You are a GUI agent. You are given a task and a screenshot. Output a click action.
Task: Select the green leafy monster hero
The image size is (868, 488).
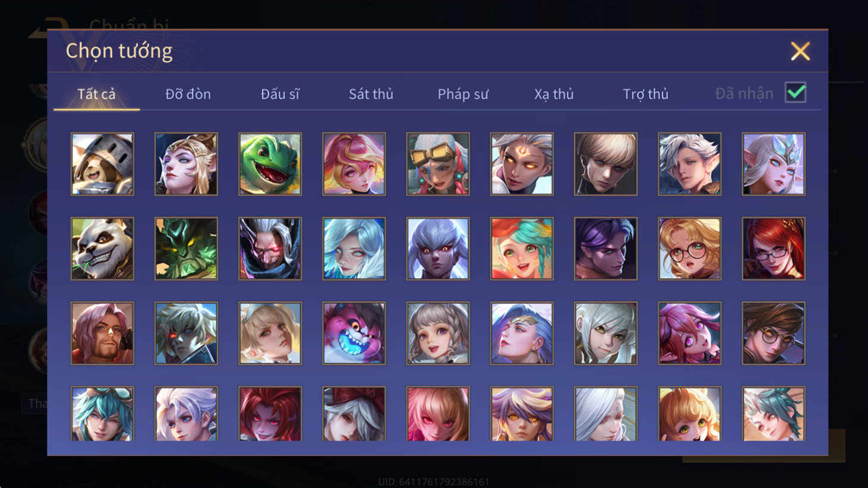click(186, 248)
